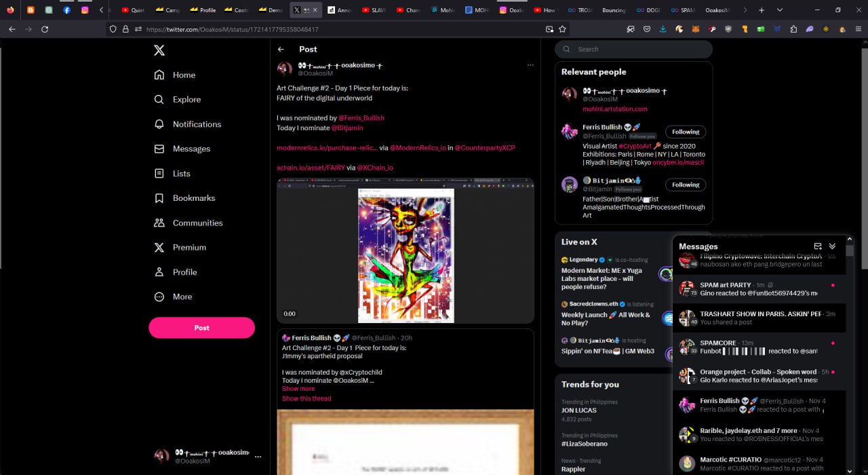Click the site padlock icon in address bar
The height and width of the screenshot is (475, 868).
[x=125, y=29]
